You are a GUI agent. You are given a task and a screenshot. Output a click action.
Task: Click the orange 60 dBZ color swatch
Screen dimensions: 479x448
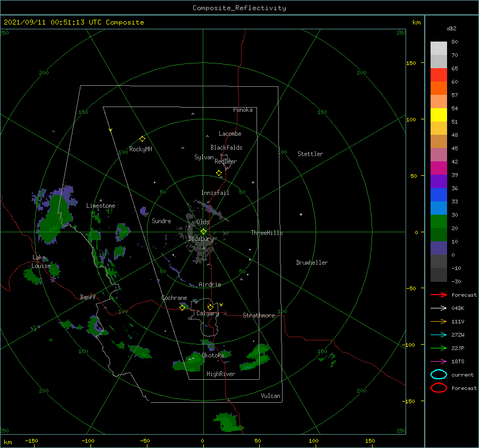[439, 88]
